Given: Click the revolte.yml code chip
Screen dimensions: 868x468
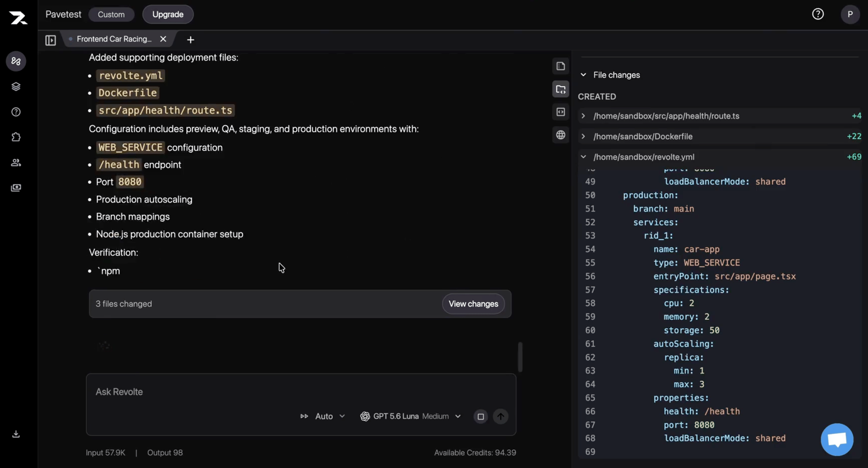Looking at the screenshot, I should pyautogui.click(x=131, y=75).
